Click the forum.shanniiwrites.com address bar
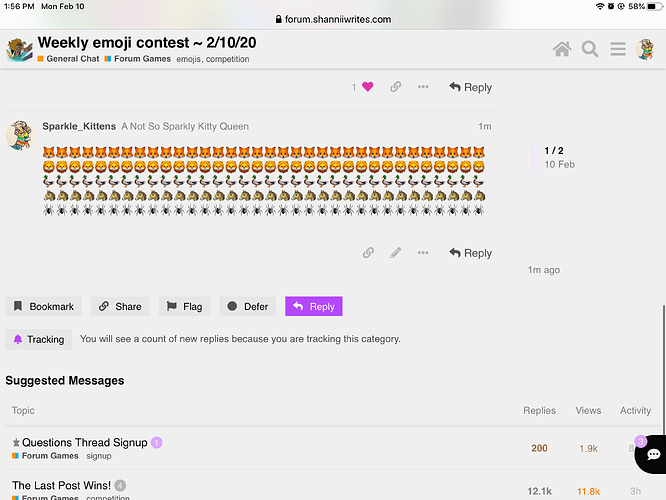Image resolution: width=666 pixels, height=500 pixels. click(333, 19)
